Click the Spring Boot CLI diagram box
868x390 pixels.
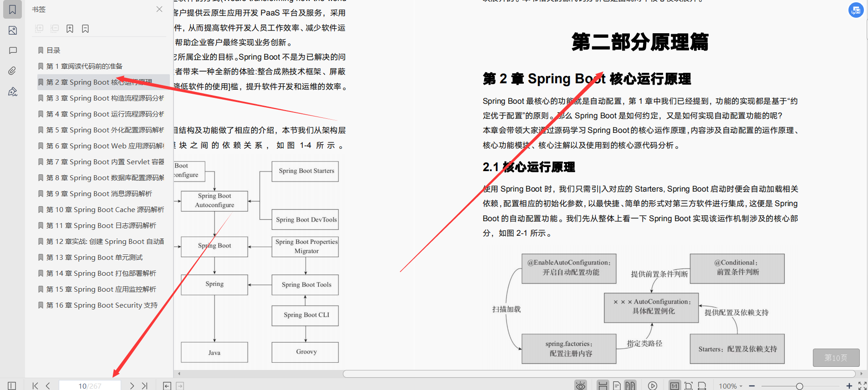305,315
